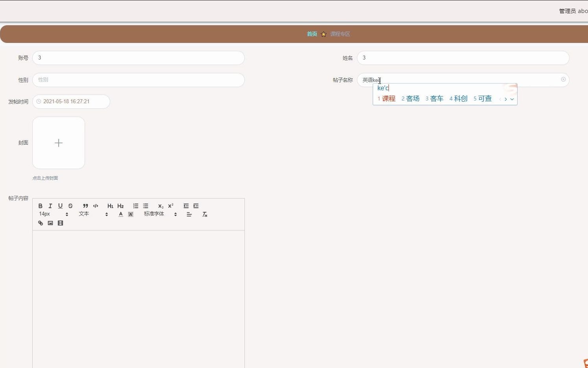Apply Heading 1 style
The image size is (588, 368).
pyautogui.click(x=110, y=206)
